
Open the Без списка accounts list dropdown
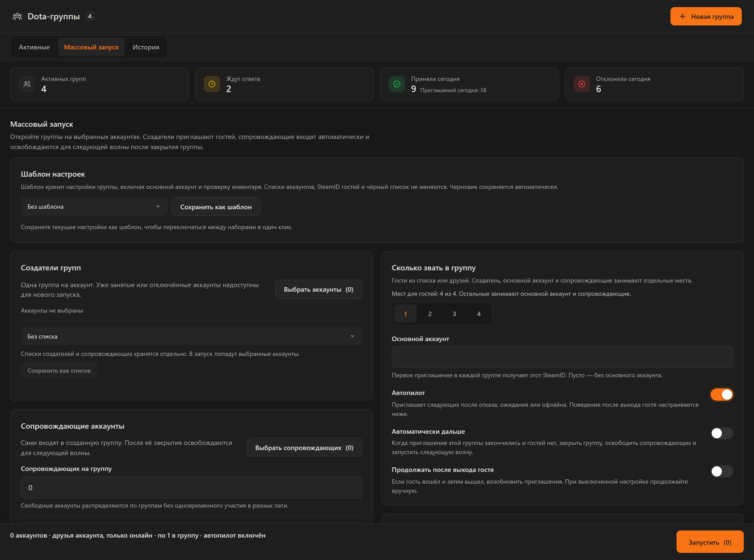(x=191, y=336)
